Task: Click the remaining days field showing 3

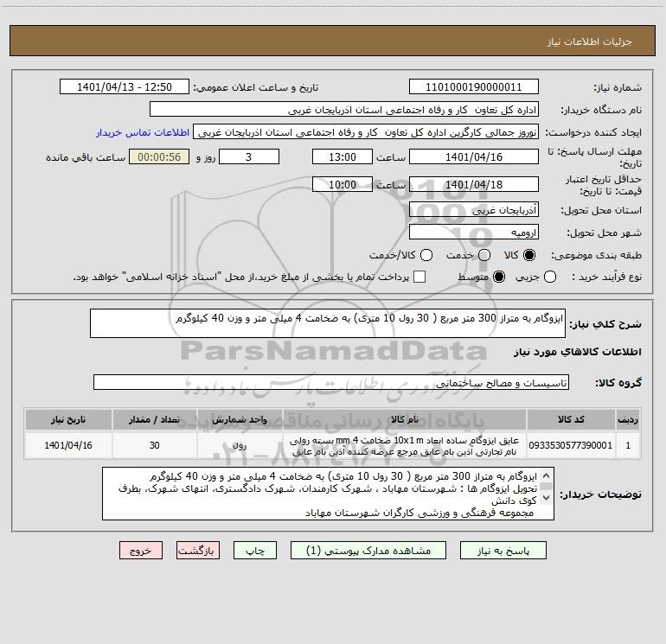Action: point(249,156)
